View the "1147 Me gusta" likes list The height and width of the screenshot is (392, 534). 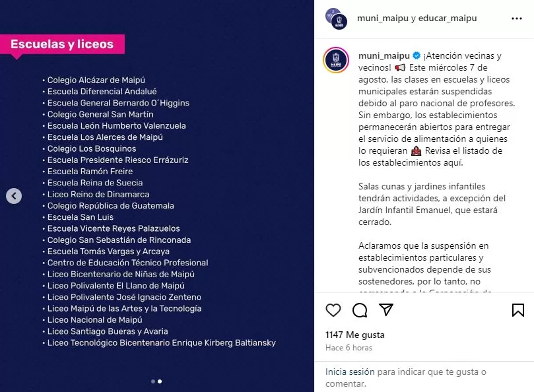tap(354, 335)
